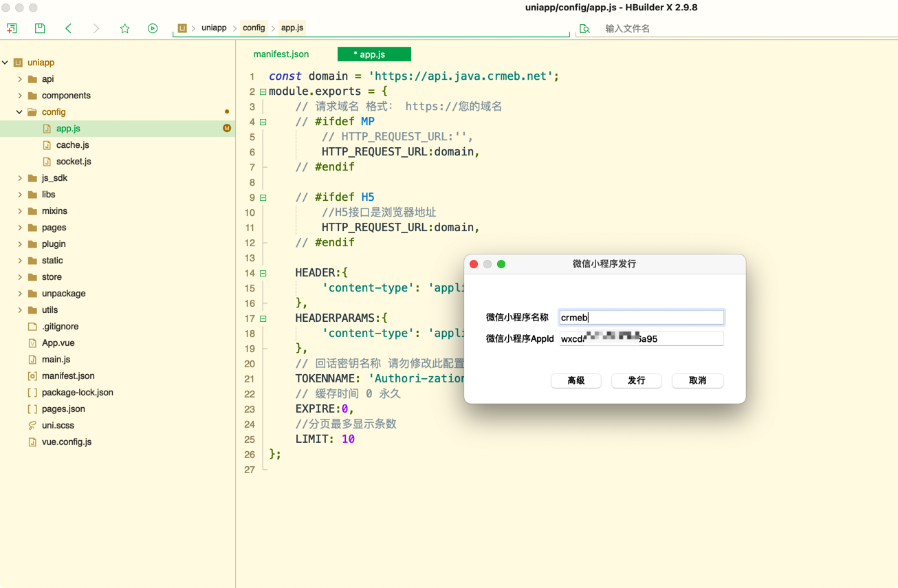Click the manifest.json settings file icon
Viewport: 898px width, 588px height.
coord(32,376)
